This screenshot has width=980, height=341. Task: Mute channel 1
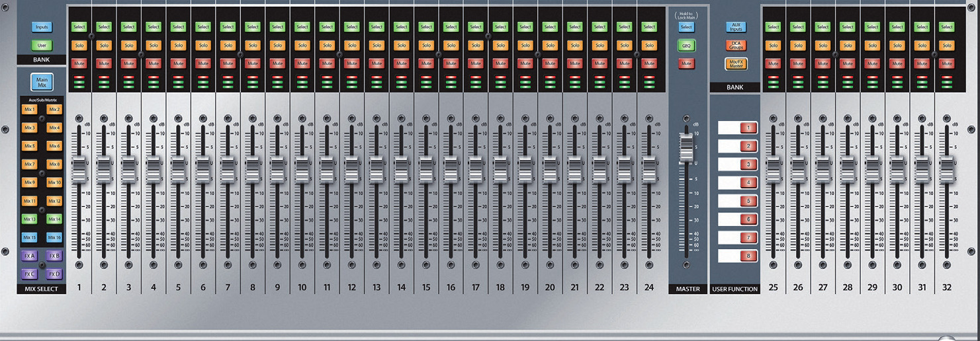click(79, 63)
